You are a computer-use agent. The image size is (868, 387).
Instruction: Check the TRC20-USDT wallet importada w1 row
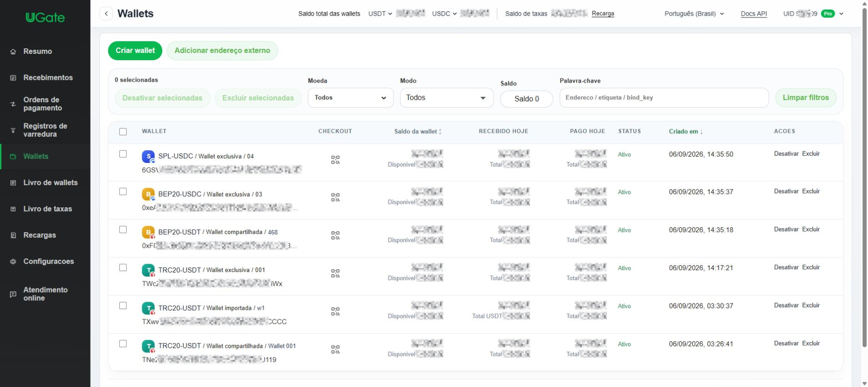[x=123, y=306]
